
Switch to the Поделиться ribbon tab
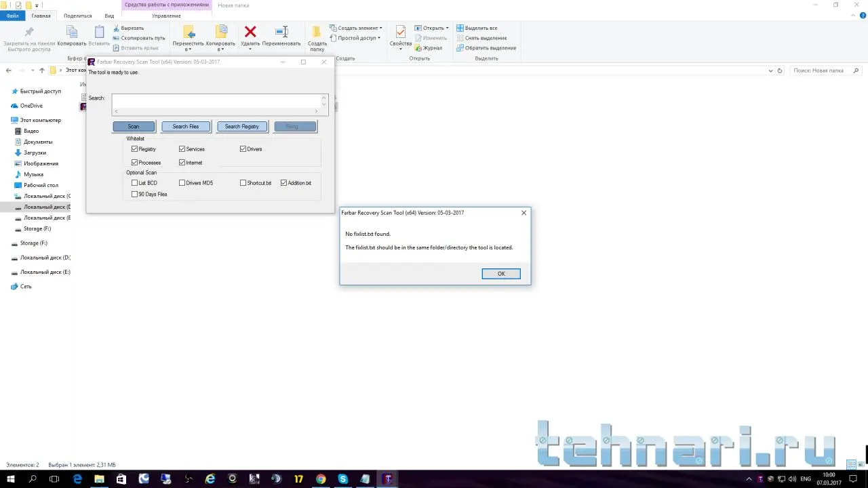[x=77, y=16]
